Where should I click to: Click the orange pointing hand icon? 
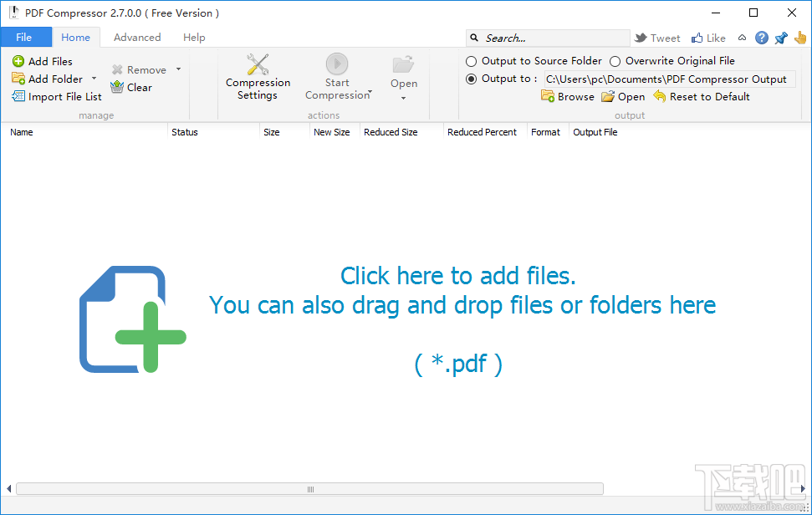point(800,38)
